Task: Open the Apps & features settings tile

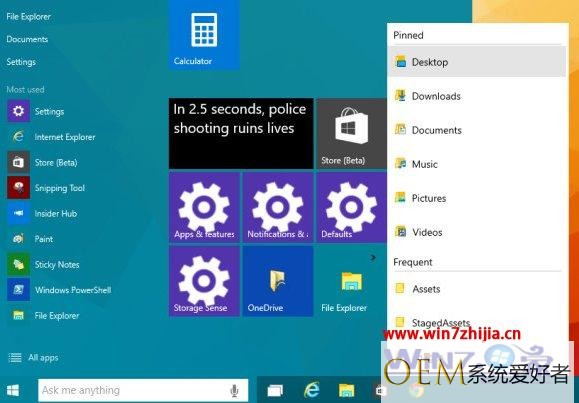Action: click(204, 207)
